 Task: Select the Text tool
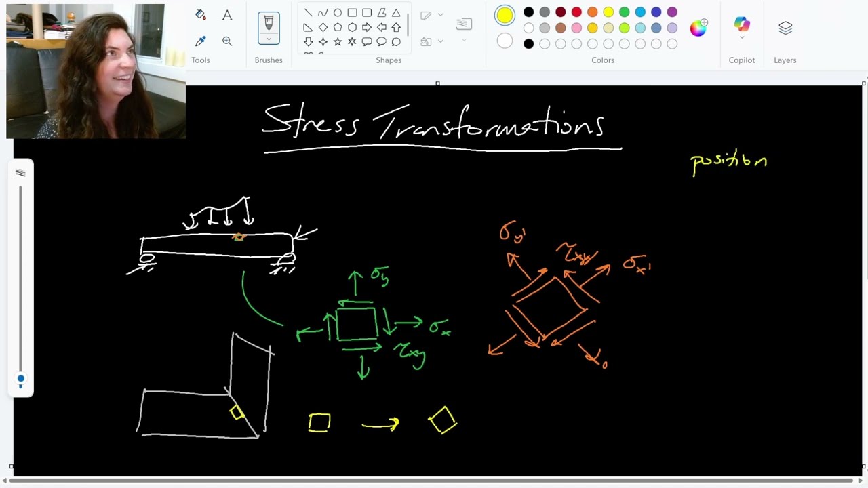coord(227,15)
